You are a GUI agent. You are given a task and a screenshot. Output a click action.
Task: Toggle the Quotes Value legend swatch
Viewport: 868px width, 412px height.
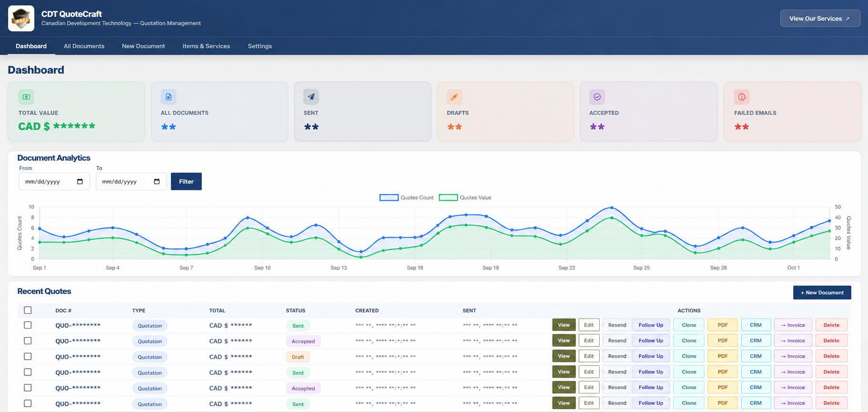click(x=448, y=197)
